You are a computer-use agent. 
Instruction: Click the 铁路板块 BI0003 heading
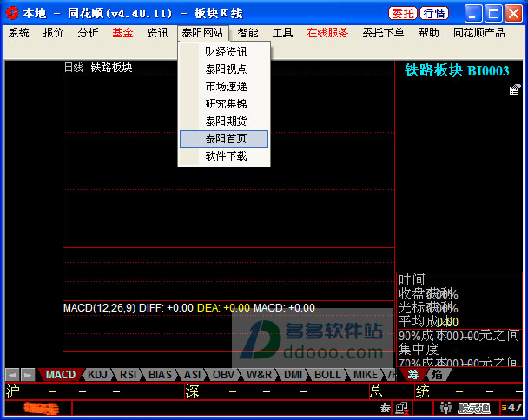coord(457,70)
